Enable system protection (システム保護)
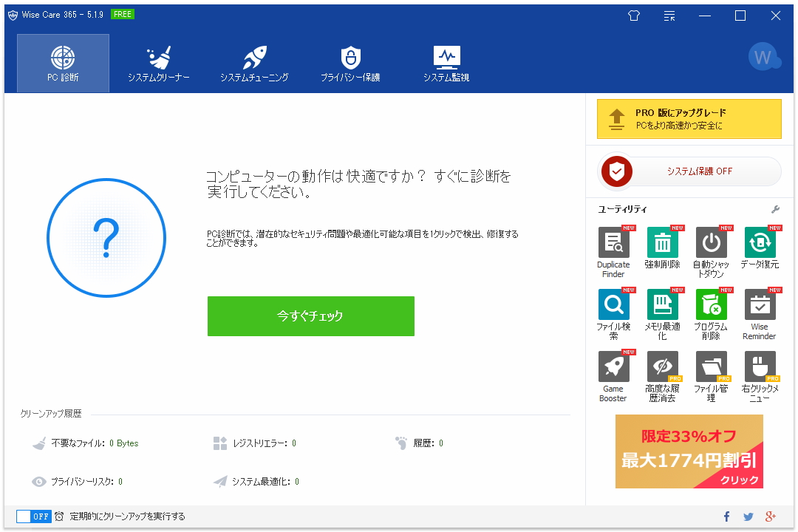Viewport: 798px width, 532px height. [689, 171]
